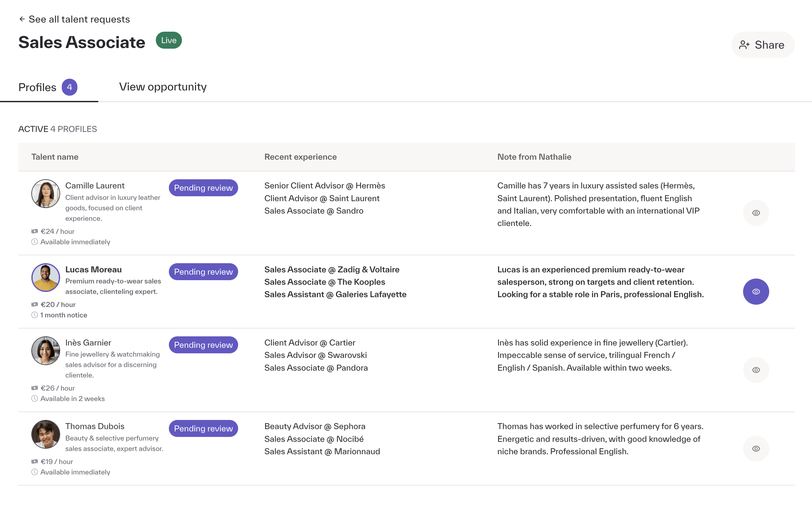This screenshot has height=514, width=812.
Task: Click the eye icon in Thomas Dubois's row
Action: (756, 449)
